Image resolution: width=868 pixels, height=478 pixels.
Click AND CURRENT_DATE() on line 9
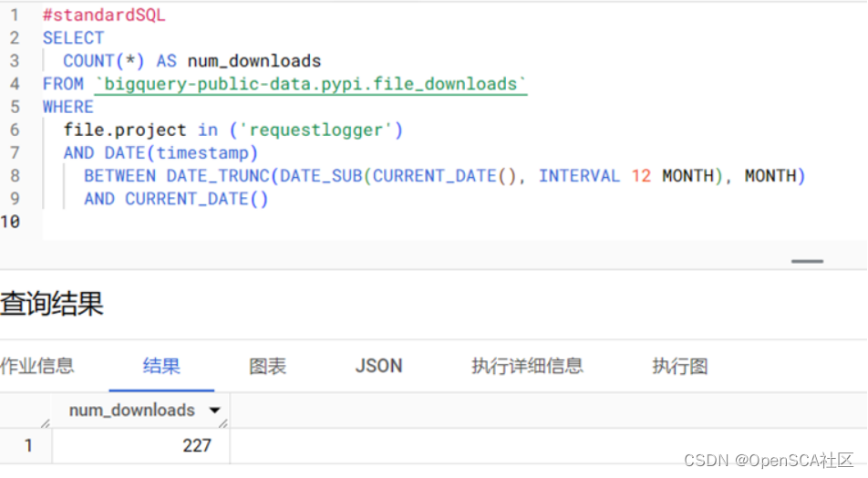click(x=176, y=199)
